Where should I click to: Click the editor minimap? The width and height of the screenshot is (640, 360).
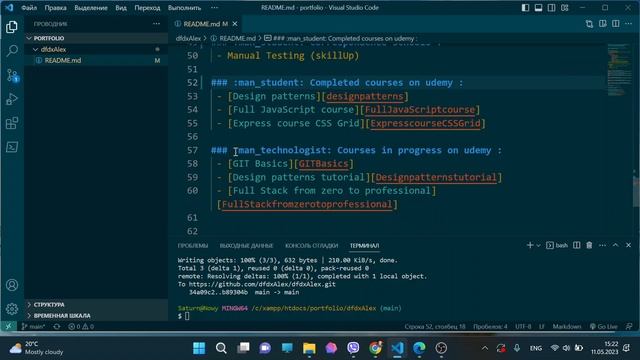[x=619, y=69]
